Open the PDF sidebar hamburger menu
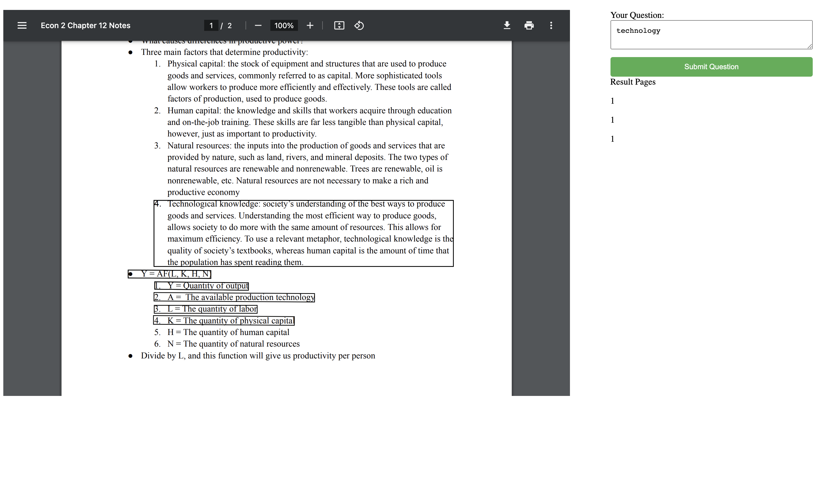Image resolution: width=821 pixels, height=504 pixels. (x=22, y=26)
